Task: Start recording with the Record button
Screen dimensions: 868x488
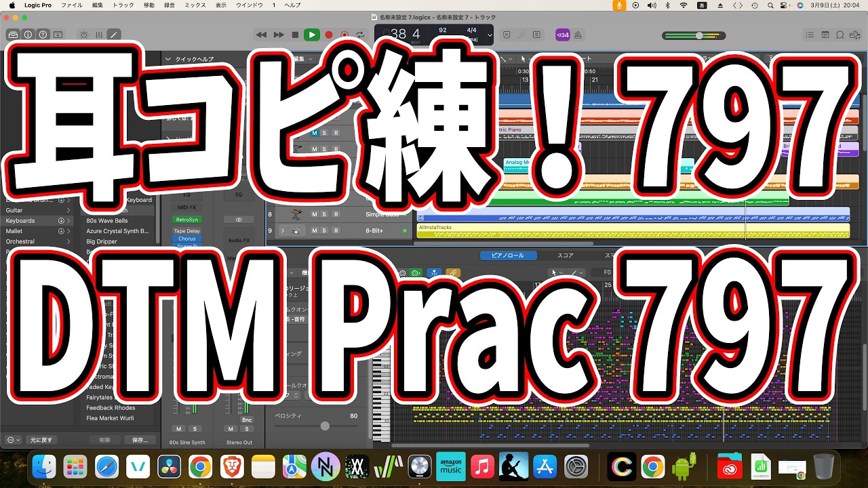Action: 329,35
